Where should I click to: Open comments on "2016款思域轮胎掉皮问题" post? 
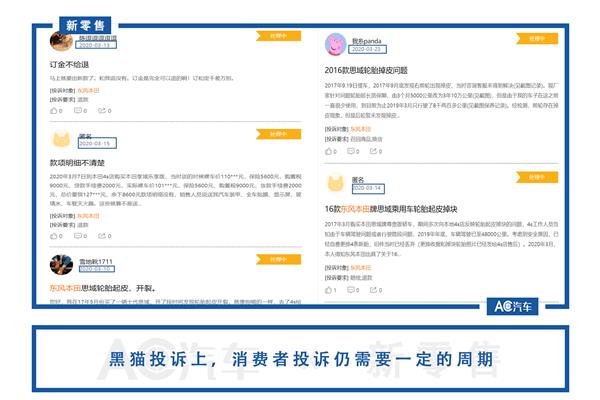click(353, 152)
